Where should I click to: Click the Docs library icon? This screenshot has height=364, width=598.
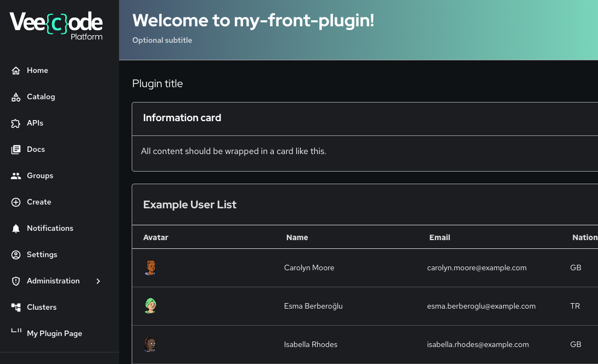(16, 150)
